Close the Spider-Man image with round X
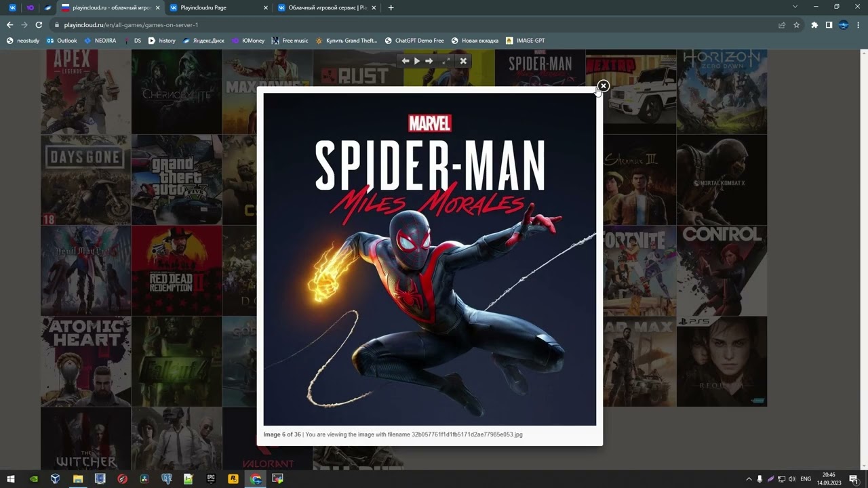Viewport: 868px width, 488px height. pyautogui.click(x=603, y=86)
